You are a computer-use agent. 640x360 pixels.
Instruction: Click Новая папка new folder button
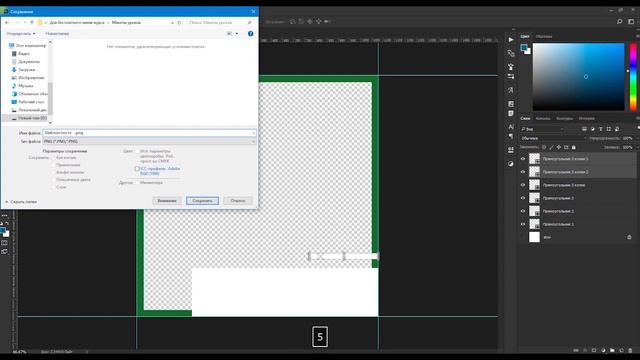coord(57,33)
